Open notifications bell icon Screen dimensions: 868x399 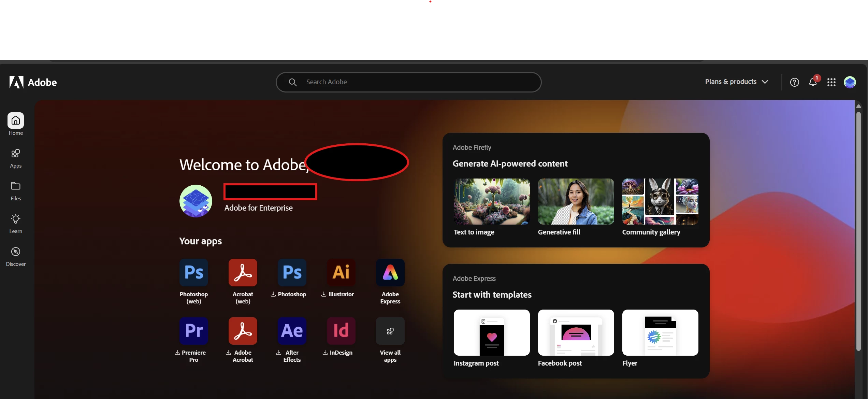(x=813, y=82)
